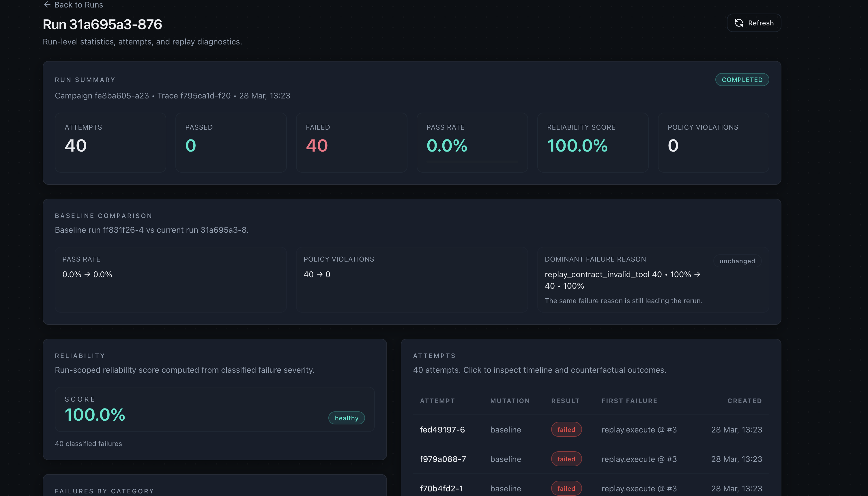This screenshot has height=496, width=868.
Task: Go Back to Runs
Action: pos(78,5)
